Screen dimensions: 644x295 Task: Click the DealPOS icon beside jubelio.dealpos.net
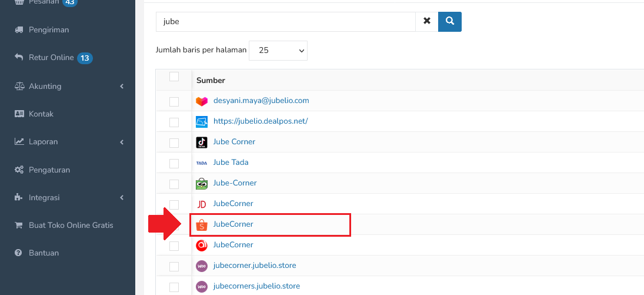coord(202,121)
